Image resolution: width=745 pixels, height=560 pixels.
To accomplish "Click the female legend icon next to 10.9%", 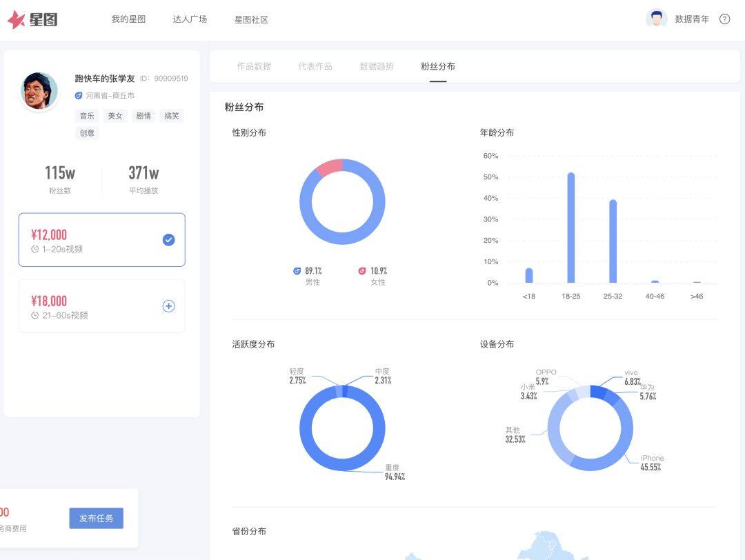I will 362,271.
